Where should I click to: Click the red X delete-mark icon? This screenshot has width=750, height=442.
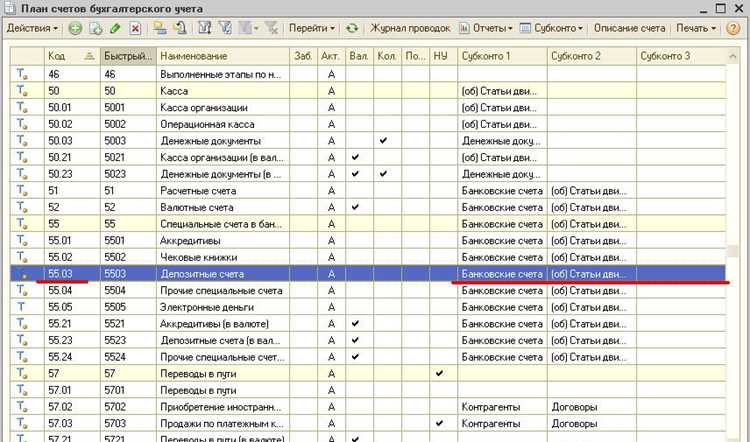coord(135,29)
